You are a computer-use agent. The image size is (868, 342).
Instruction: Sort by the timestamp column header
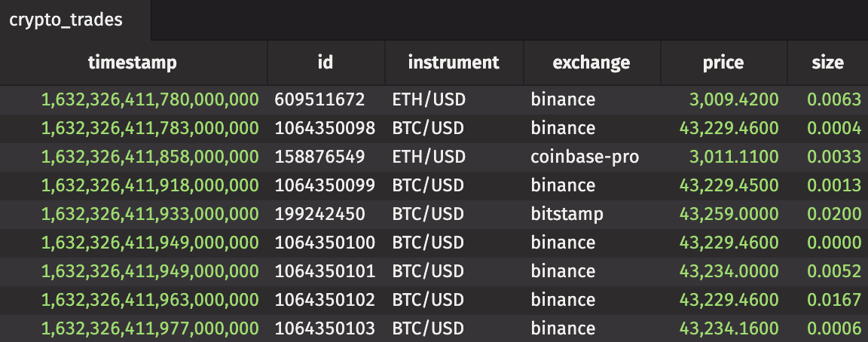(133, 63)
